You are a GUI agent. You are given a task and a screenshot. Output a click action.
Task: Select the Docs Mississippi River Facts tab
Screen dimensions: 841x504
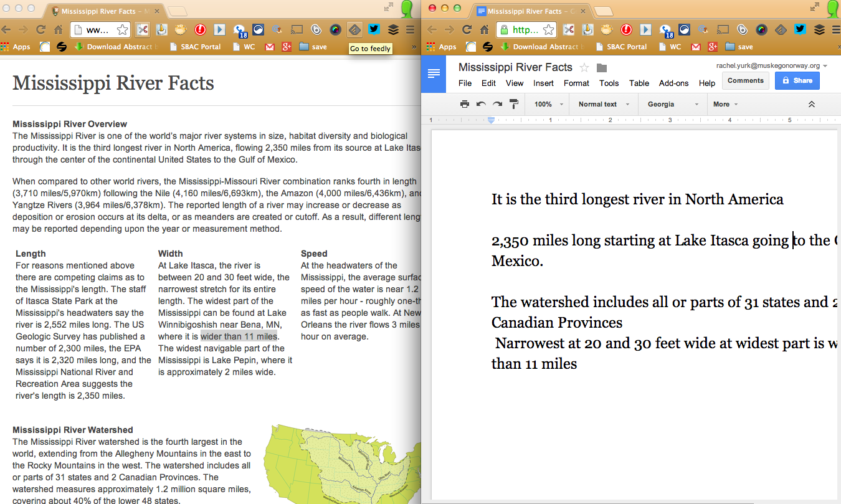click(x=532, y=11)
